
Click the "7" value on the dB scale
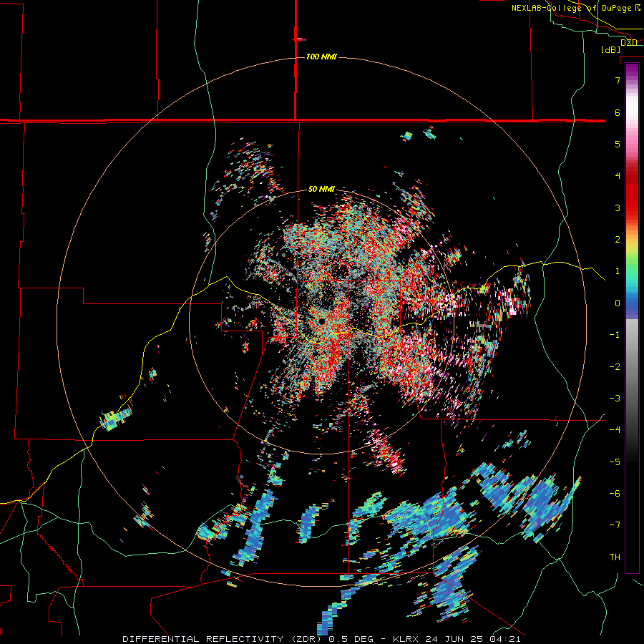[618, 80]
